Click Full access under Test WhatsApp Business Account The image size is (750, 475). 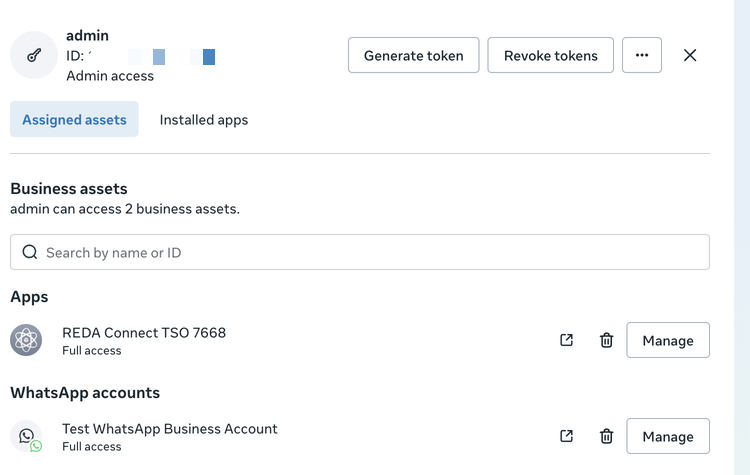click(x=92, y=447)
